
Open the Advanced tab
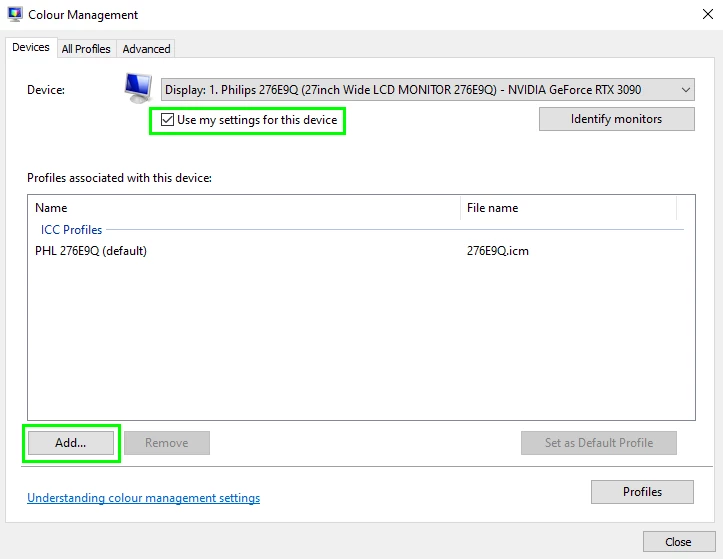[146, 49]
